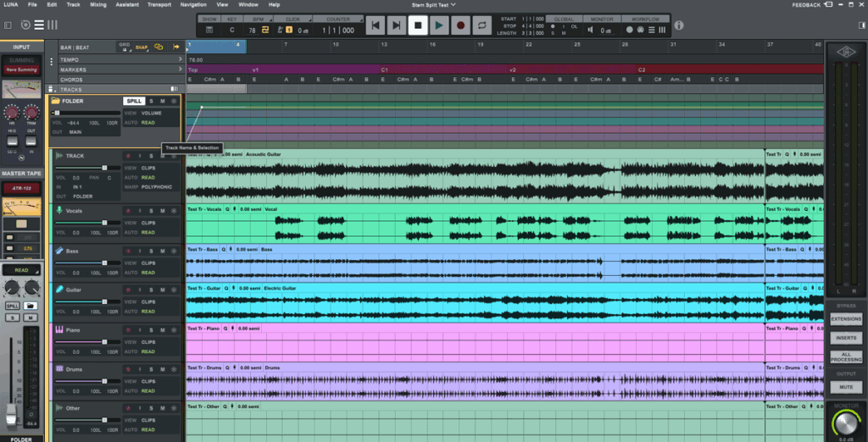Click the circular record icon at top left
Image resolution: width=868 pixels, height=442 pixels.
click(x=25, y=25)
